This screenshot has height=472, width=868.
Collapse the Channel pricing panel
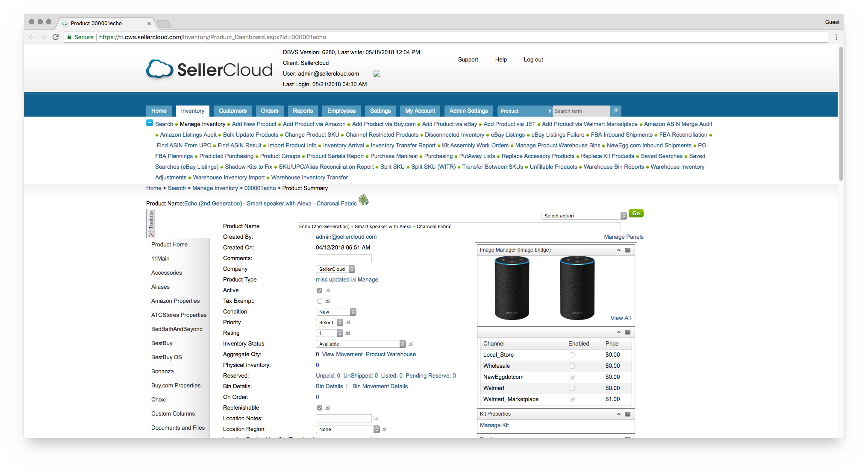[618, 332]
